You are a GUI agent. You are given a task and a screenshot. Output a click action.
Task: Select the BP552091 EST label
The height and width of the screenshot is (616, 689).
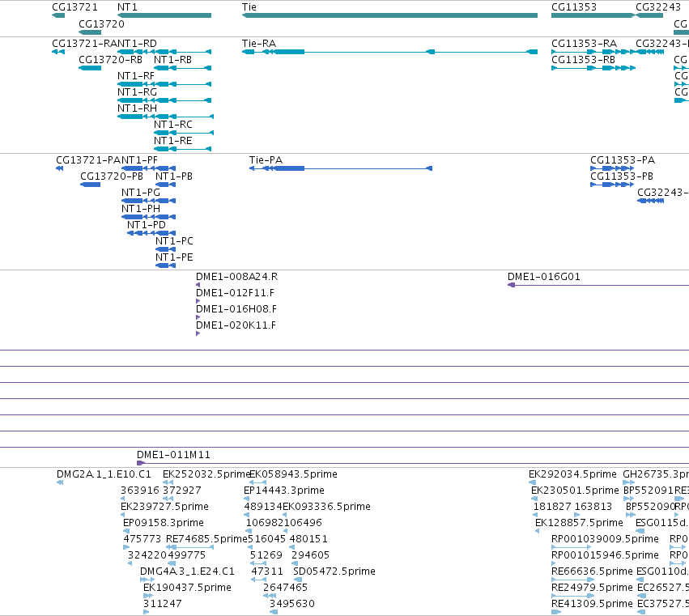point(649,491)
